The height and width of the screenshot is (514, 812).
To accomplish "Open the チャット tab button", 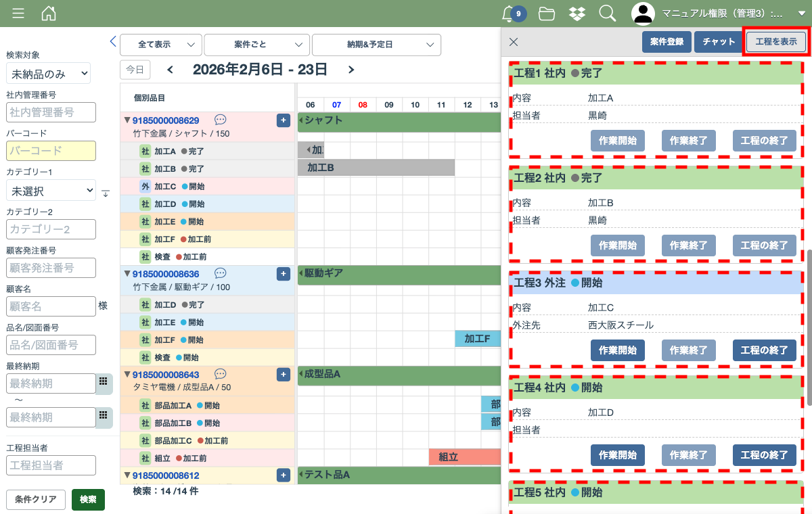I will click(719, 42).
